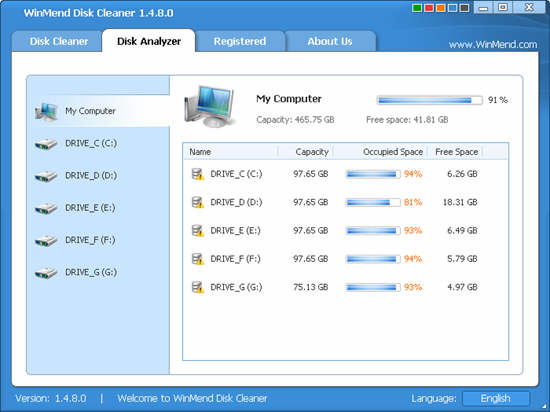Click the large My Computer header icon
Screen dimensions: 550x412
click(x=209, y=106)
